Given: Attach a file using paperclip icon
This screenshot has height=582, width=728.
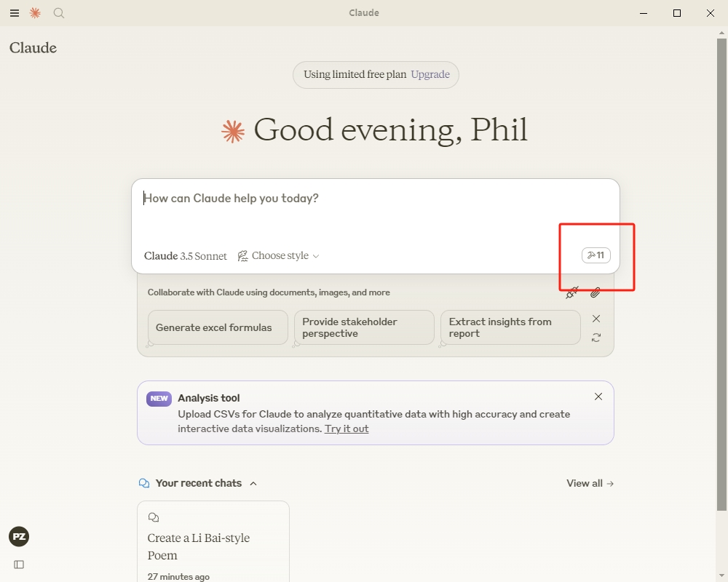Looking at the screenshot, I should (x=596, y=292).
